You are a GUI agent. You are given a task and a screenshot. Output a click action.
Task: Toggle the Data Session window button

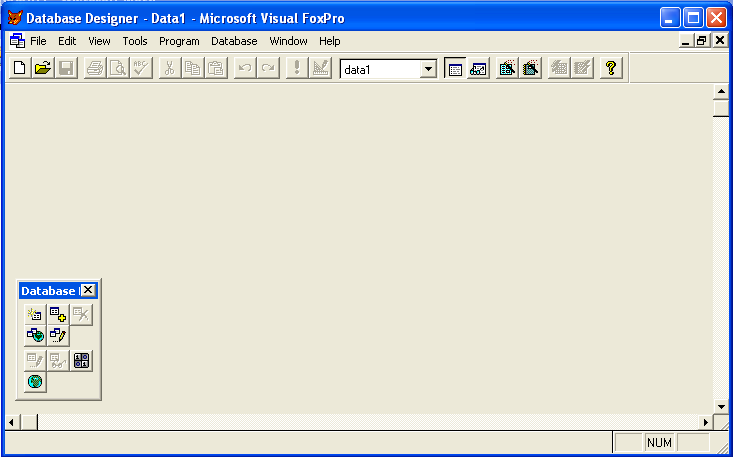478,69
